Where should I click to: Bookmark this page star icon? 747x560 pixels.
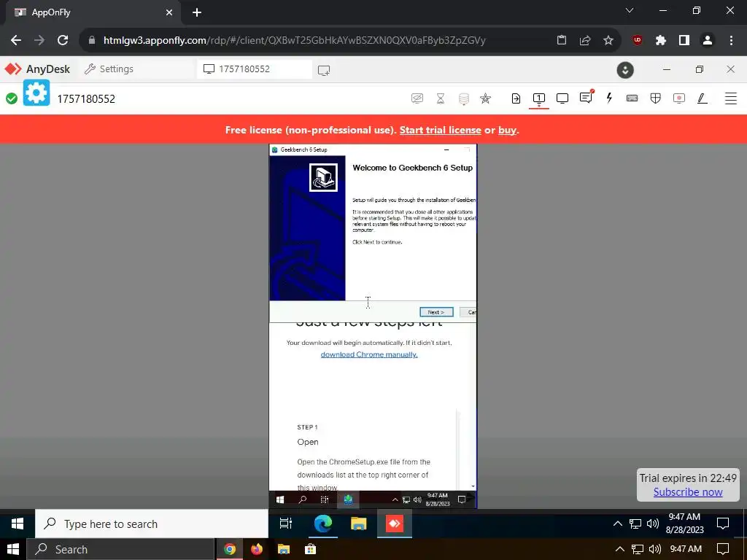[x=608, y=41]
